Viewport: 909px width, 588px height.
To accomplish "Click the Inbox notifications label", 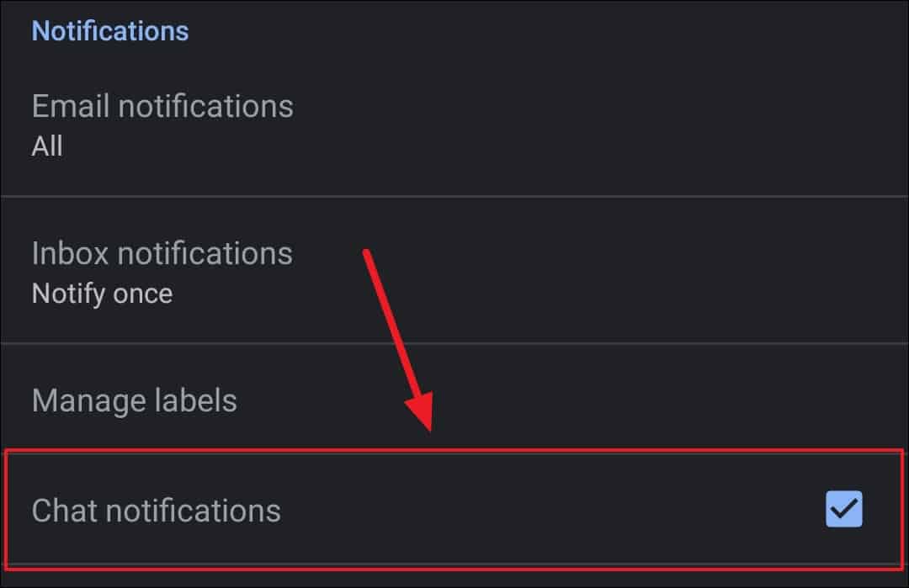I will click(x=162, y=252).
